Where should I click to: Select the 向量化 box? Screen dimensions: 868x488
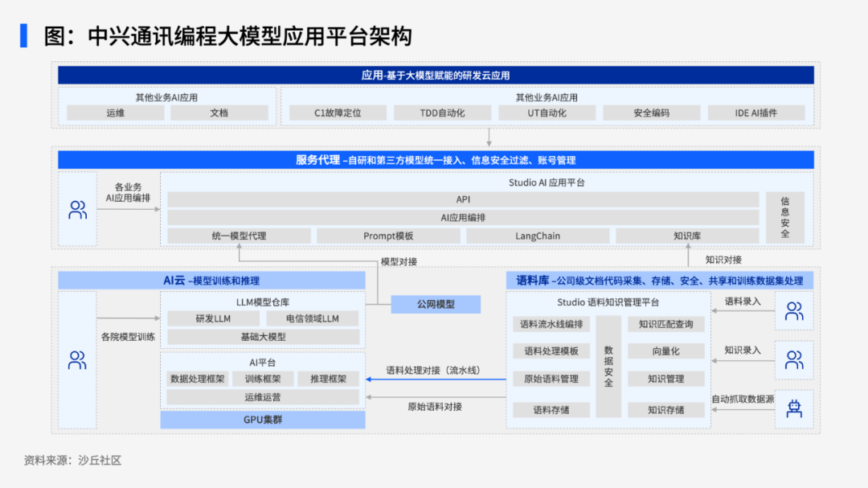click(665, 351)
